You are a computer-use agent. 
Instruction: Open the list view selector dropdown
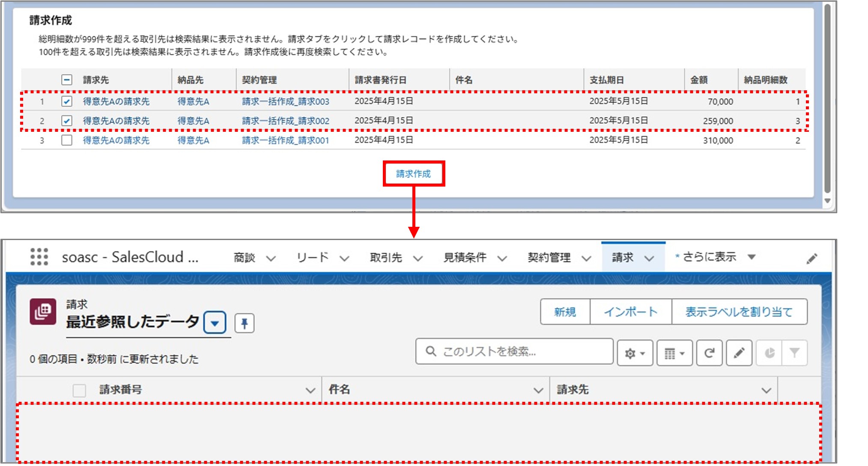pyautogui.click(x=216, y=323)
